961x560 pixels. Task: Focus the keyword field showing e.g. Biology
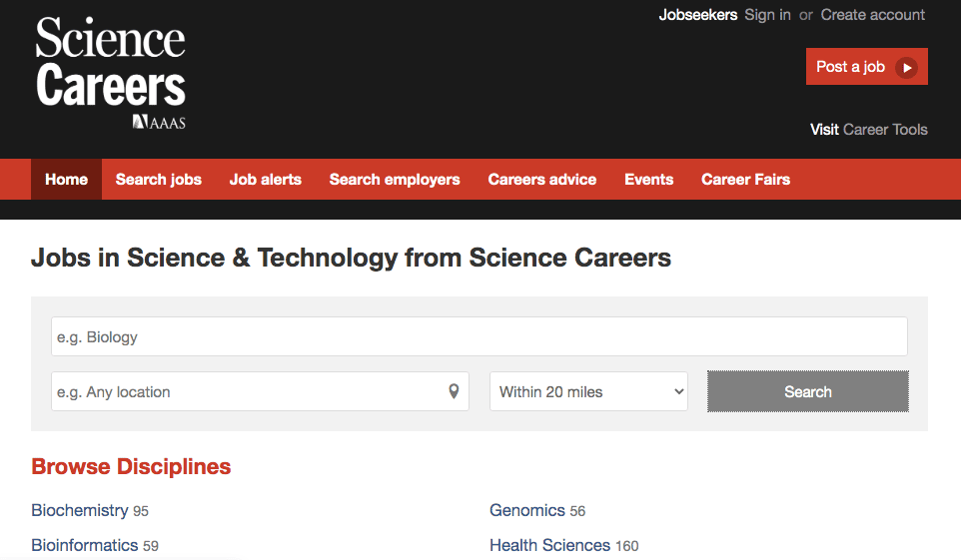point(479,336)
